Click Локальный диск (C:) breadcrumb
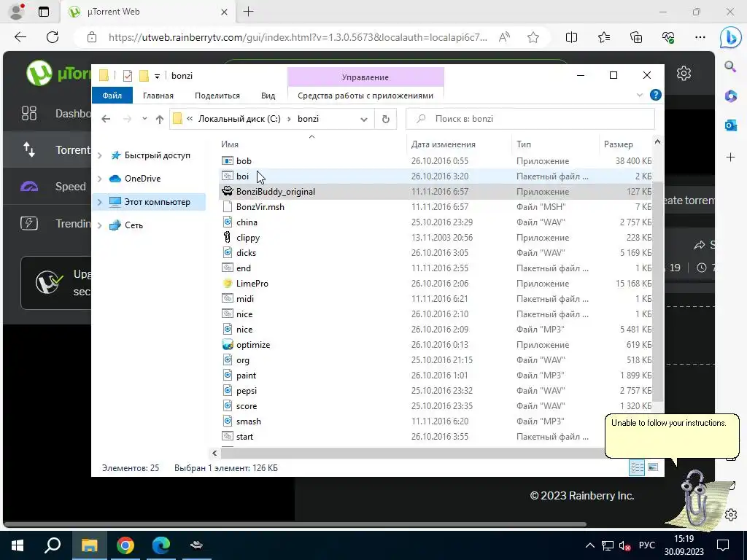Image resolution: width=747 pixels, height=560 pixels. 239,119
